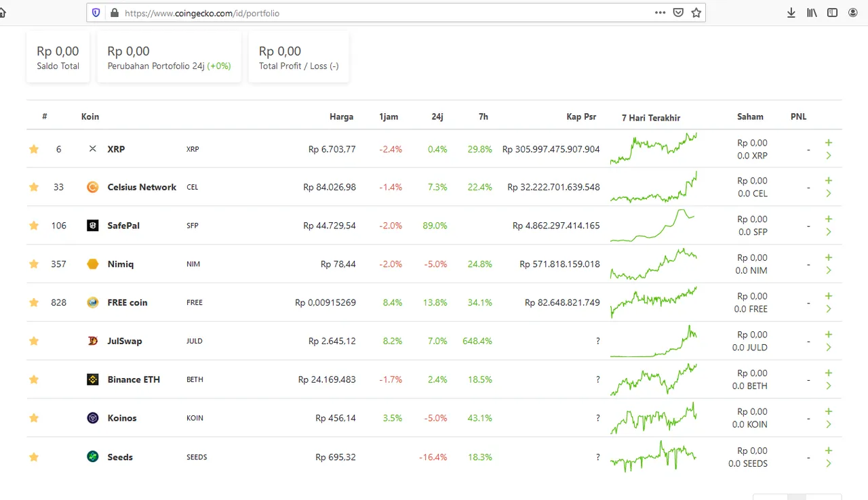Expand Celsius Network row details chevron
The image size is (868, 500).
pyautogui.click(x=829, y=194)
